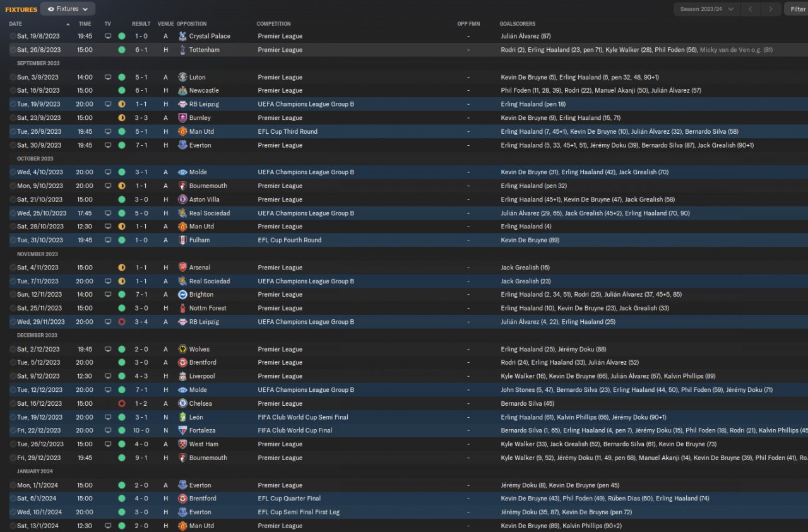Click the Tottenham club crest
This screenshot has width=808, height=532.
(x=182, y=50)
